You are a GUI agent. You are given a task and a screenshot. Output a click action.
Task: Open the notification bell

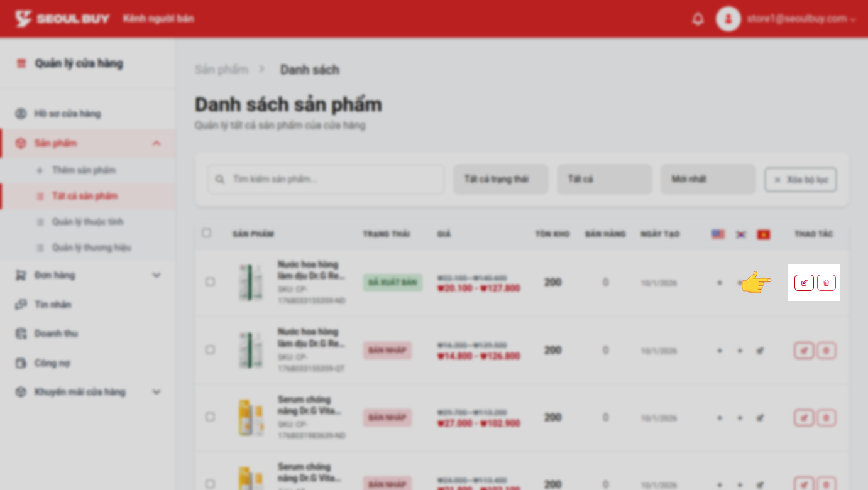coord(698,19)
